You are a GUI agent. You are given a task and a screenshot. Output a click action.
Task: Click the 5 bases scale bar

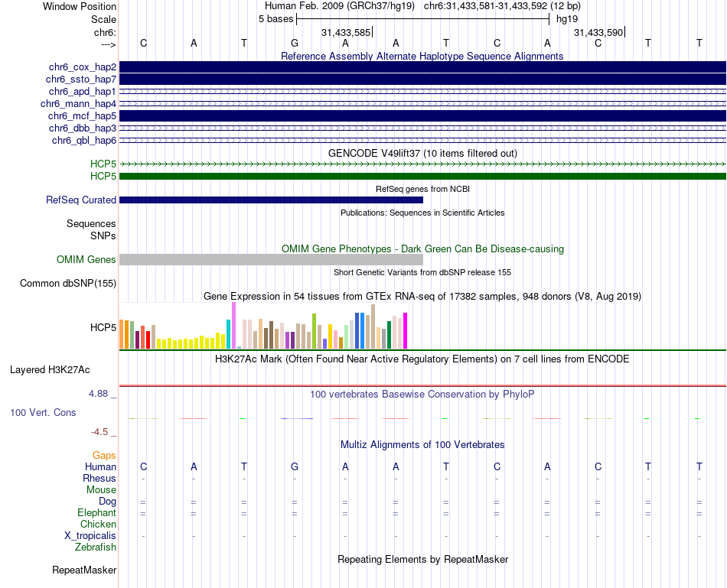coord(422,19)
